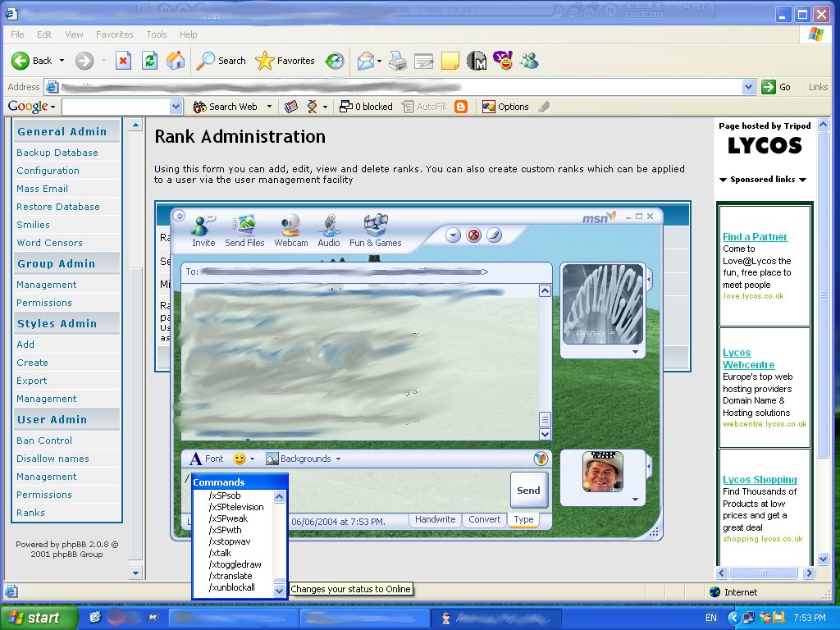Open the emoticon picker dropdown
840x630 pixels.
(244, 459)
